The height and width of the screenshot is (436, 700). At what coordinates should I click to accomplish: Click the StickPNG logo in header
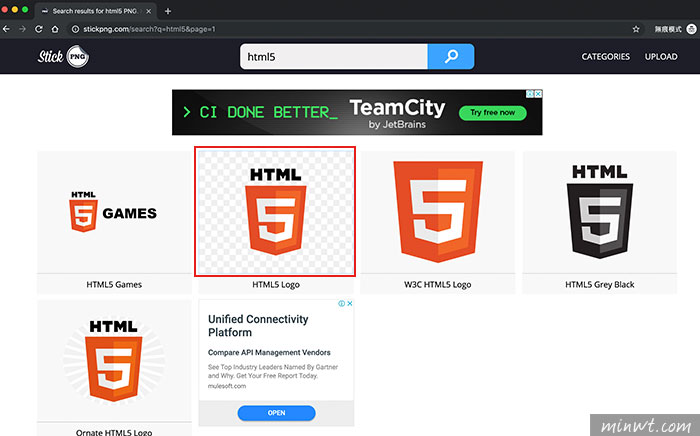point(61,57)
